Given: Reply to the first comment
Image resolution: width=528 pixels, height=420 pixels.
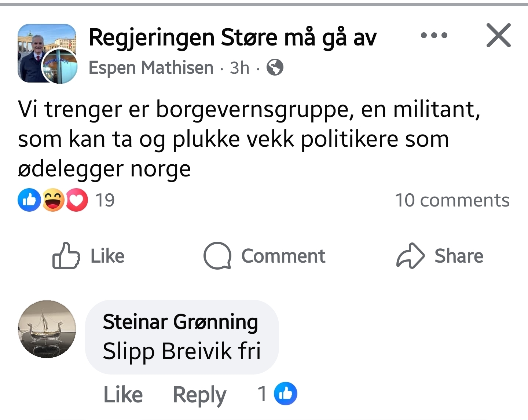Looking at the screenshot, I should click(x=199, y=395).
